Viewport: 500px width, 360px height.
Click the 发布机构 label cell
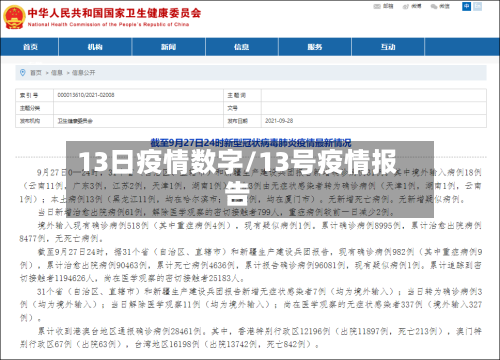point(34,121)
